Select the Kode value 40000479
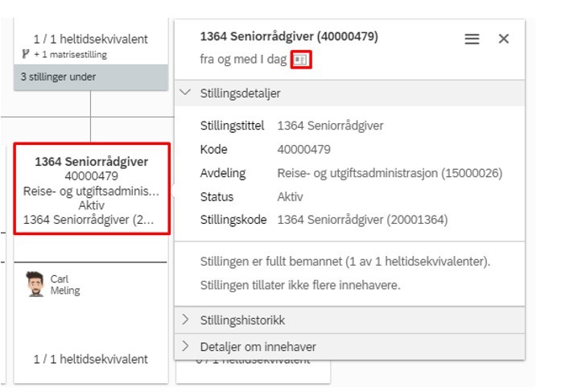The height and width of the screenshot is (392, 569). (303, 149)
